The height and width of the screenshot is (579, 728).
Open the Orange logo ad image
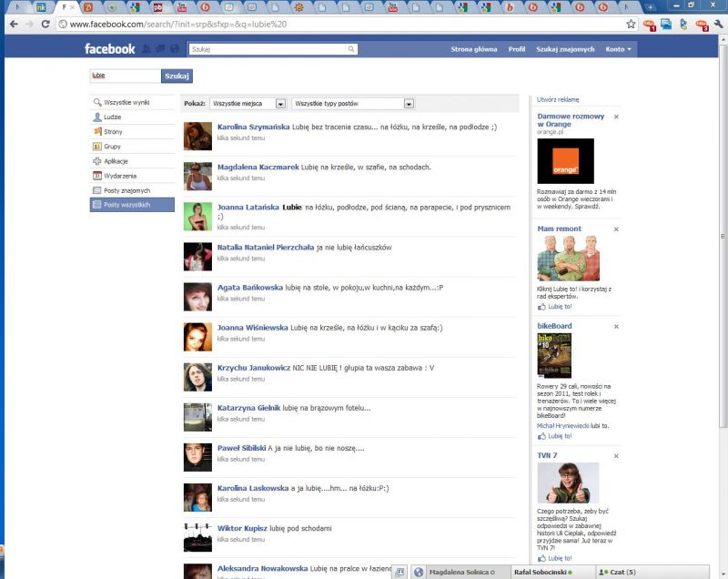click(x=565, y=161)
